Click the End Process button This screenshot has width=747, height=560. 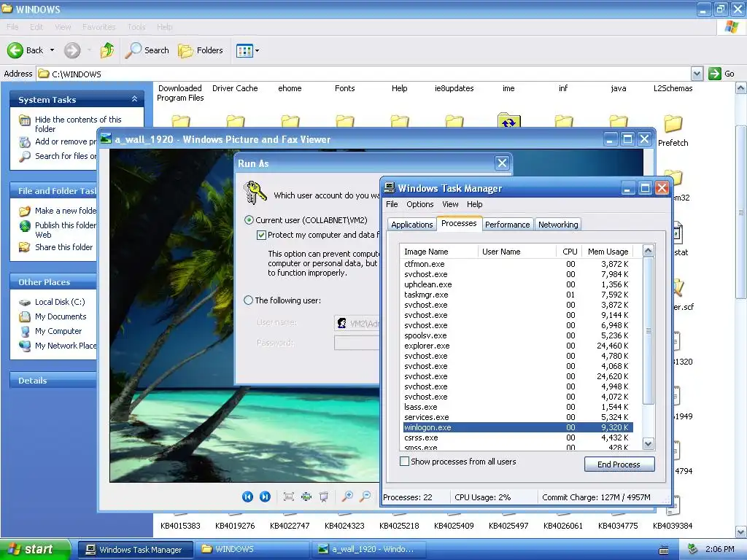pyautogui.click(x=619, y=464)
